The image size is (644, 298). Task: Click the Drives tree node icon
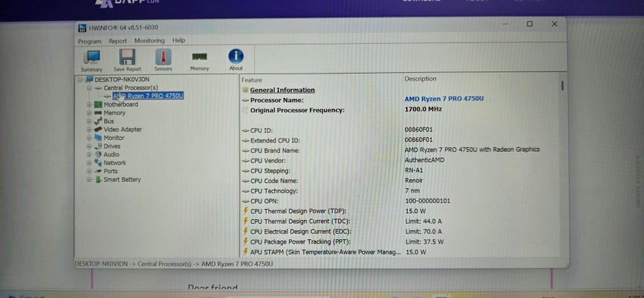point(98,146)
